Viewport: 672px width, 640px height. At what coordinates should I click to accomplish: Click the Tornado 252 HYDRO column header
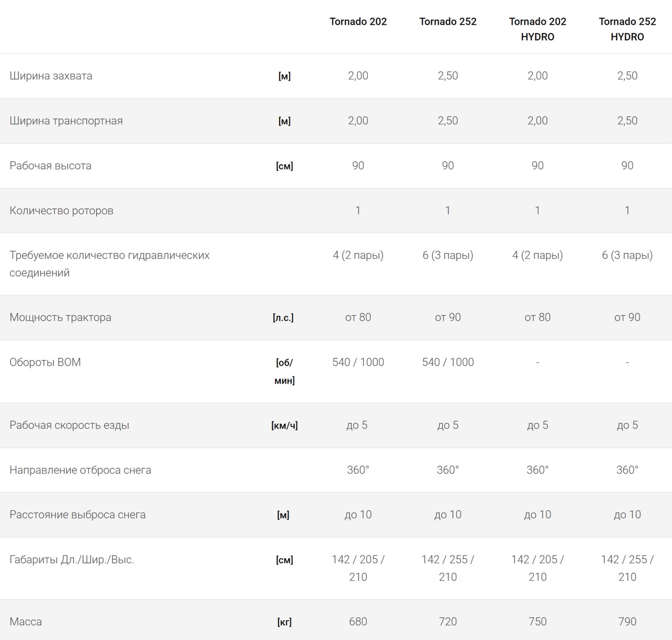(x=627, y=29)
